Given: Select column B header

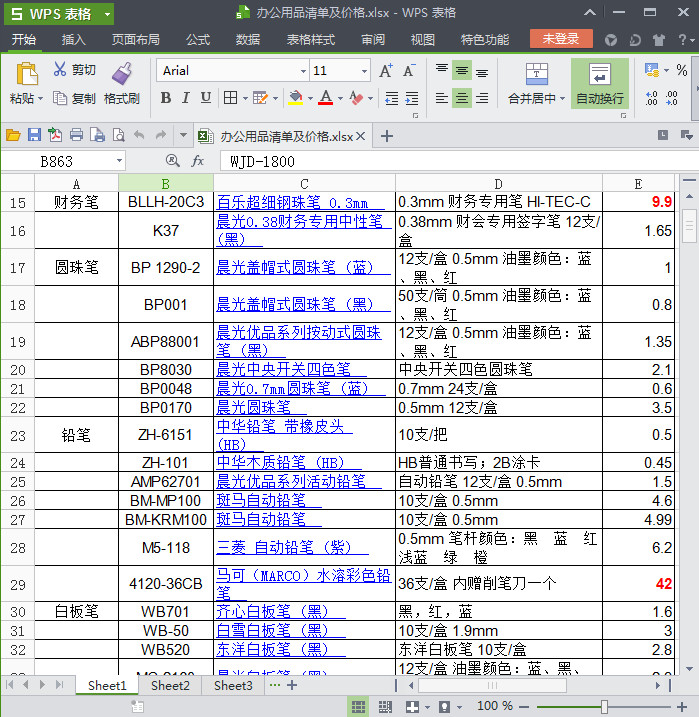Looking at the screenshot, I should (x=165, y=183).
